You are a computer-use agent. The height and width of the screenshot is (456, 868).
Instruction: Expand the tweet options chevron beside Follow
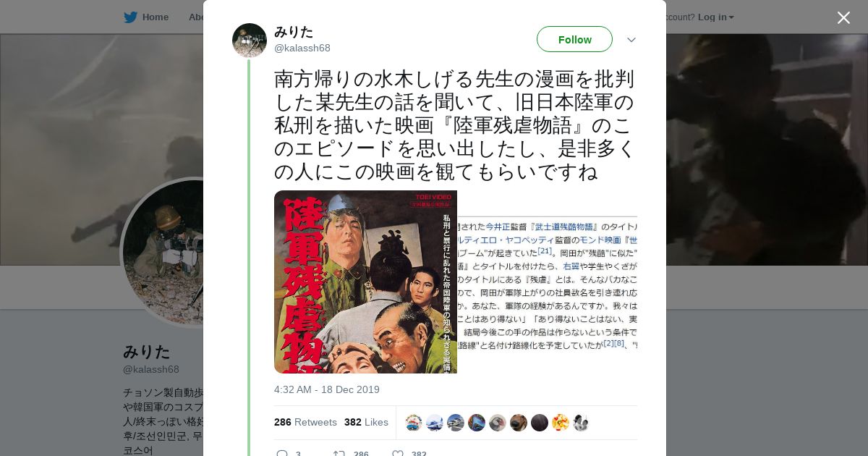coord(631,40)
